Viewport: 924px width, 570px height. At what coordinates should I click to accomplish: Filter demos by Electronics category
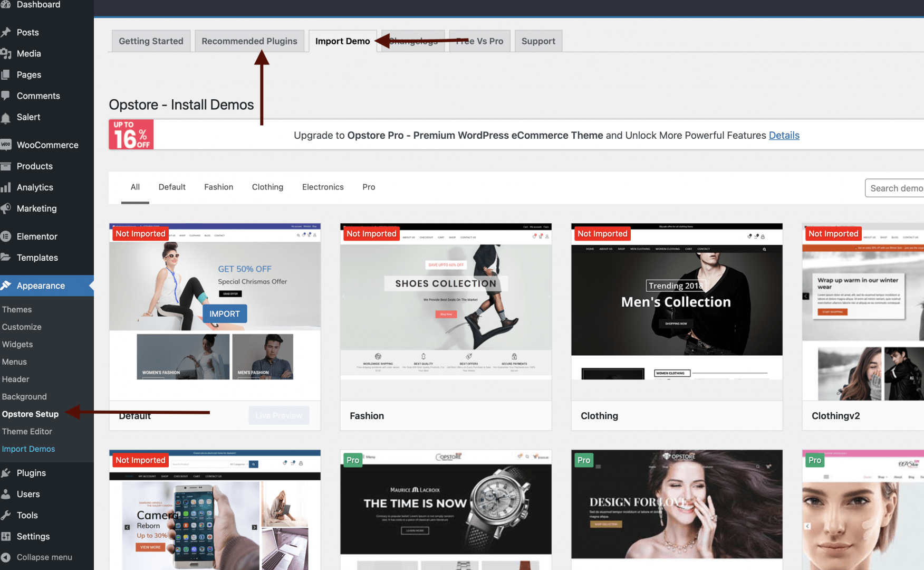click(323, 187)
